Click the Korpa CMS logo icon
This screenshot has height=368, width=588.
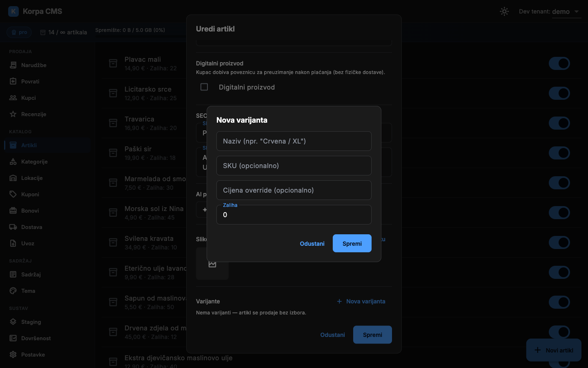13,11
